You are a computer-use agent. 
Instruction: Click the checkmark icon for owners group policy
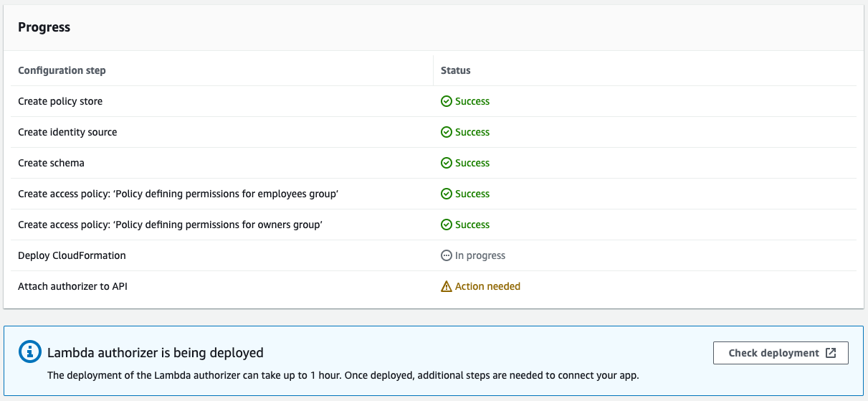pyautogui.click(x=446, y=225)
